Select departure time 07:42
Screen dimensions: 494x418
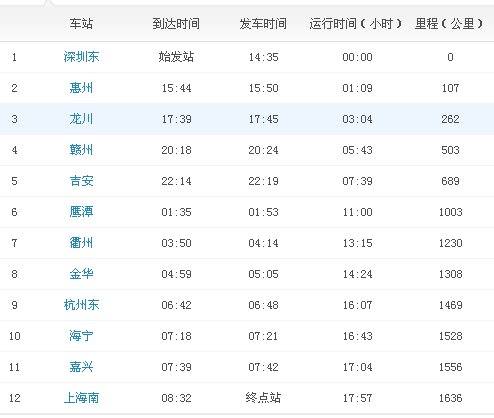click(x=263, y=367)
